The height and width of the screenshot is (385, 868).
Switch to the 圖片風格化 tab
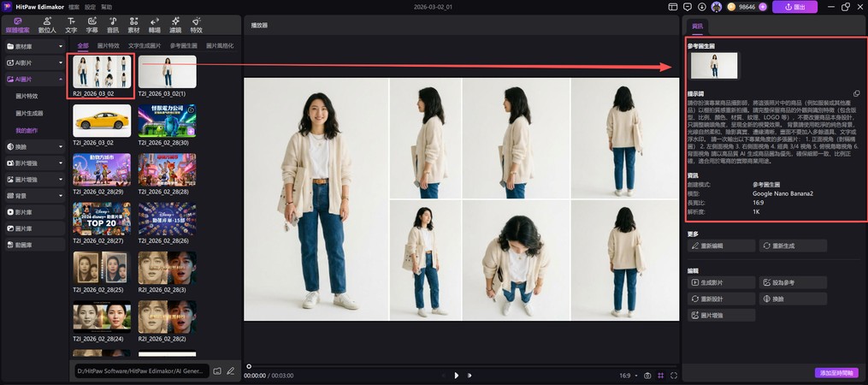[220, 45]
